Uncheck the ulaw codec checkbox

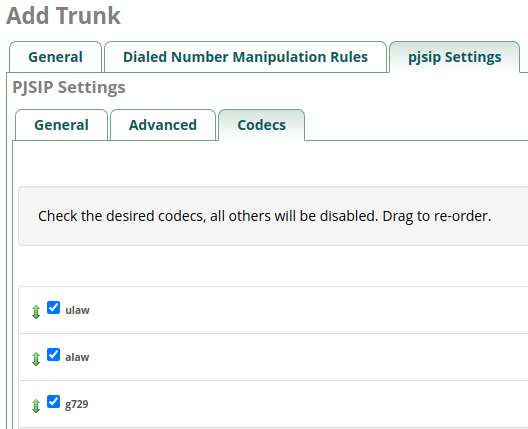53,307
